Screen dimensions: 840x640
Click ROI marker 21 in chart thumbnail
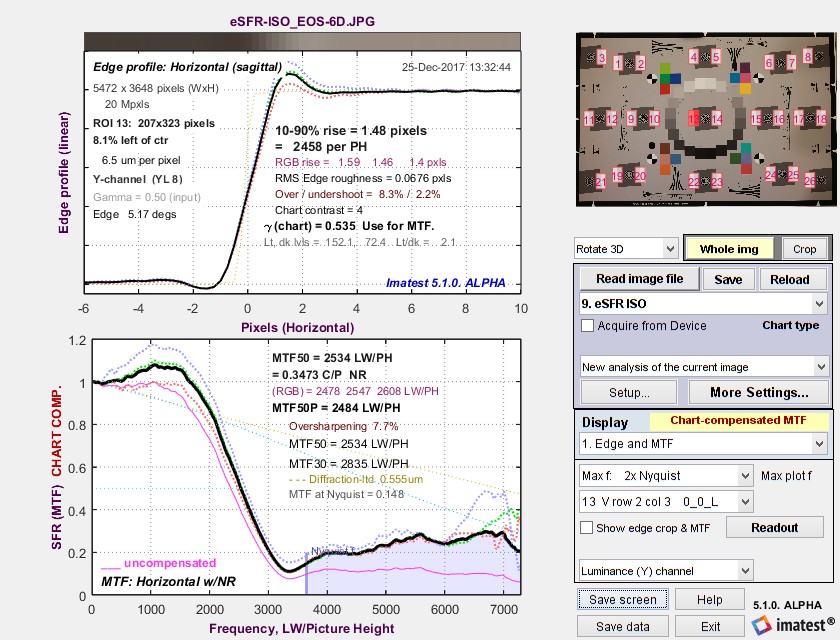(601, 182)
